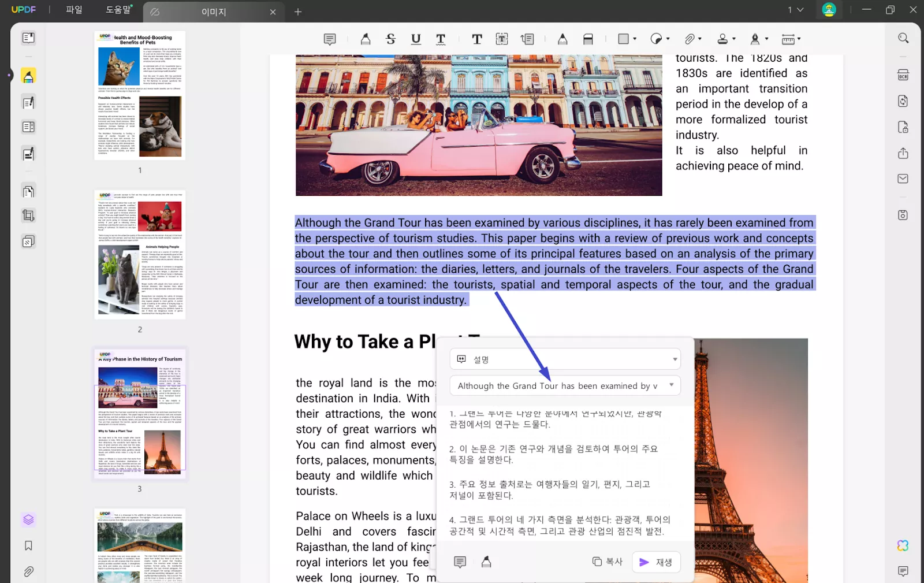Open the protect PDF with password icon
The image size is (924, 583).
click(x=903, y=127)
